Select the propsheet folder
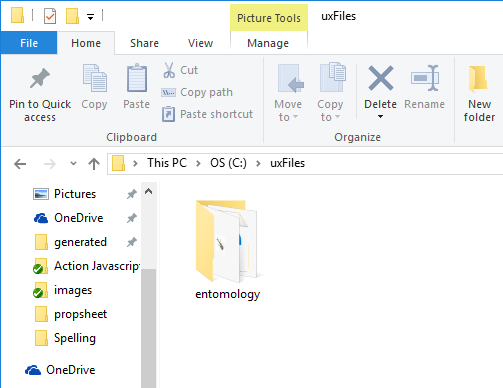503x388 pixels. [x=80, y=314]
